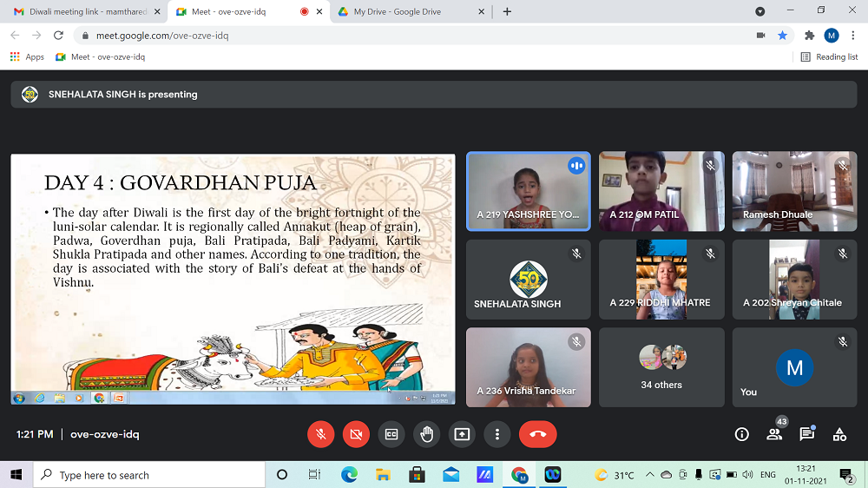Select the Govardhan Puja presentation slide

[x=233, y=274]
